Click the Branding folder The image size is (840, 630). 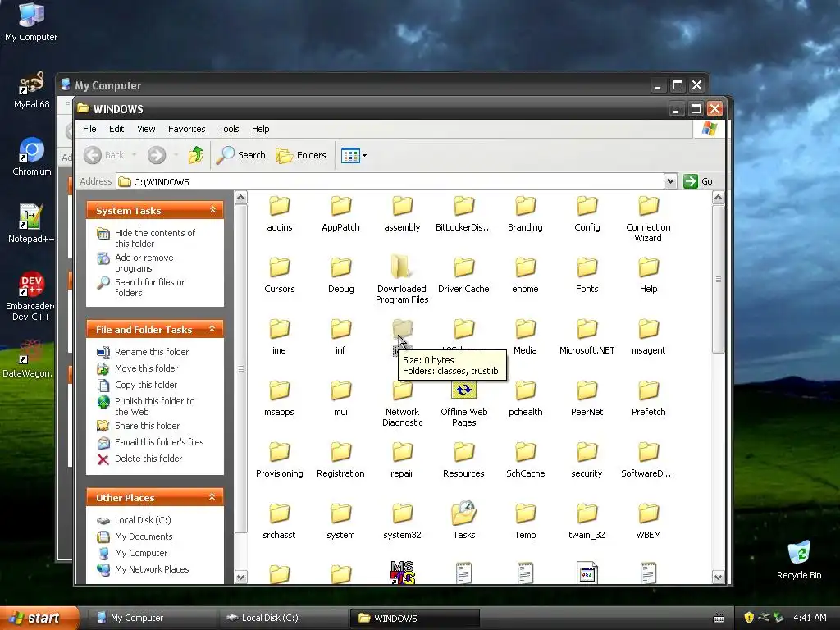click(525, 214)
